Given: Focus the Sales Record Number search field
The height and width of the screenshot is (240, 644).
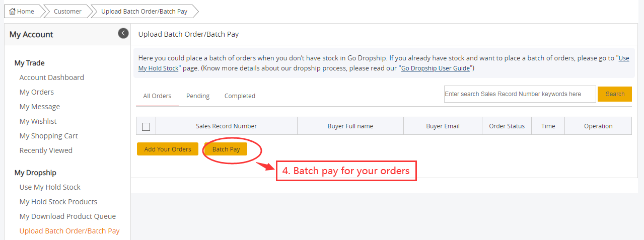Looking at the screenshot, I should point(520,94).
